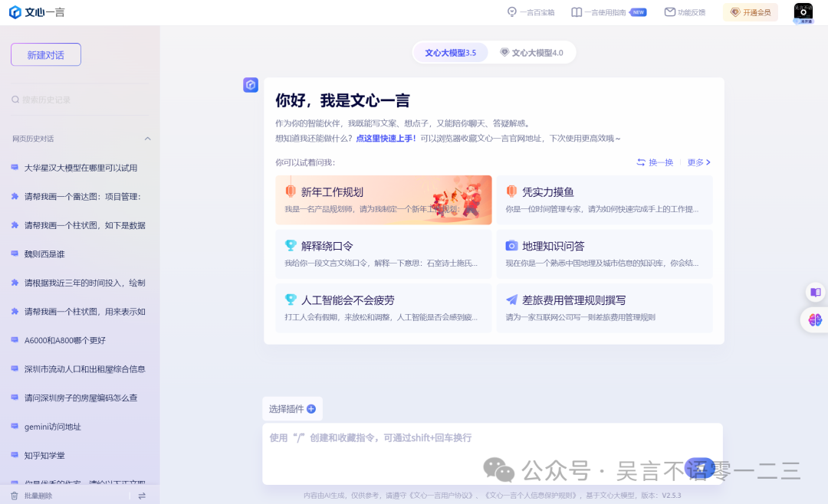Viewport: 828px width, 504px height.
Task: Collapse the 网页历史对话 section
Action: click(147, 139)
